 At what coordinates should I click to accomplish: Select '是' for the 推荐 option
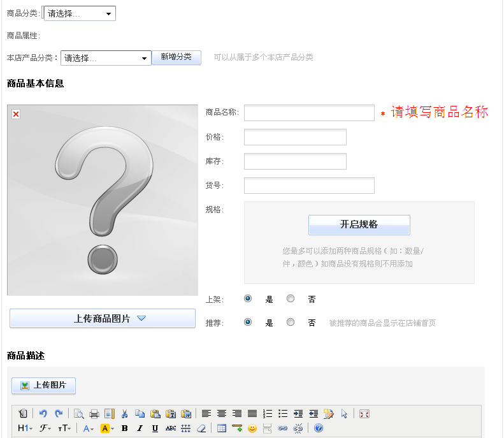[248, 323]
